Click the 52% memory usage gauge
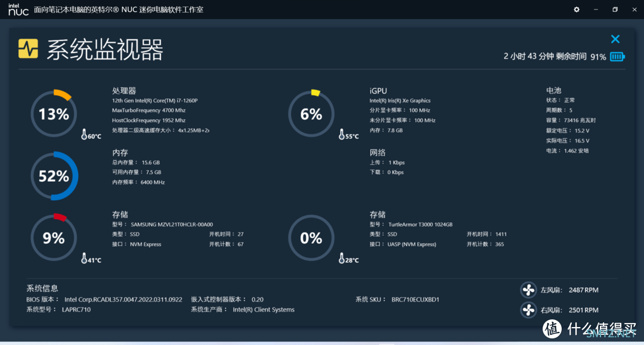This screenshot has width=644, height=345. [54, 176]
